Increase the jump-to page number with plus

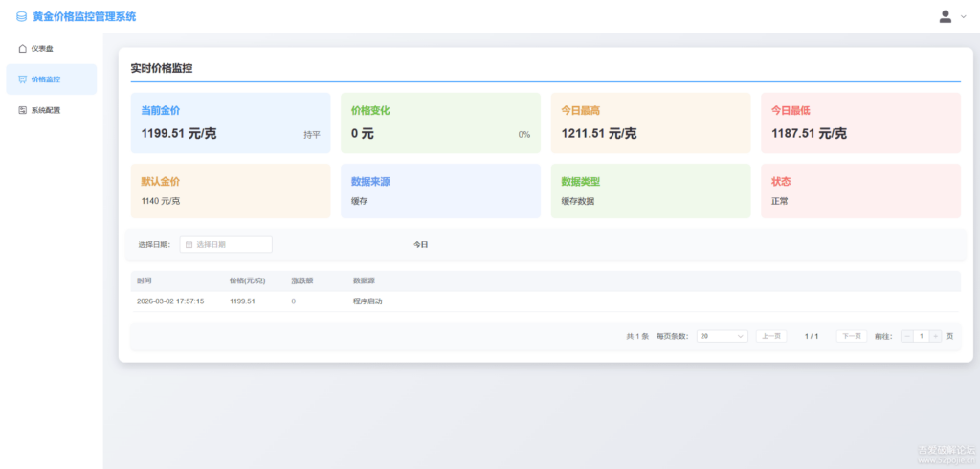click(935, 336)
